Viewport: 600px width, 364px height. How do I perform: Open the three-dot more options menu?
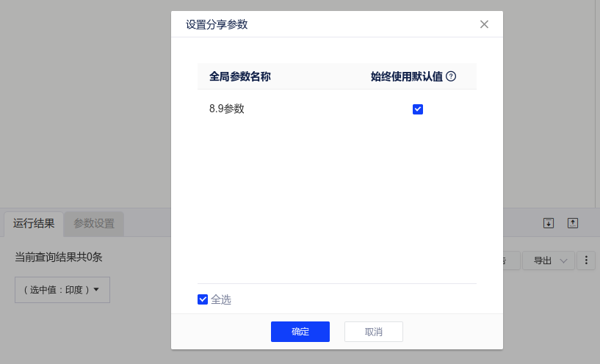(586, 261)
